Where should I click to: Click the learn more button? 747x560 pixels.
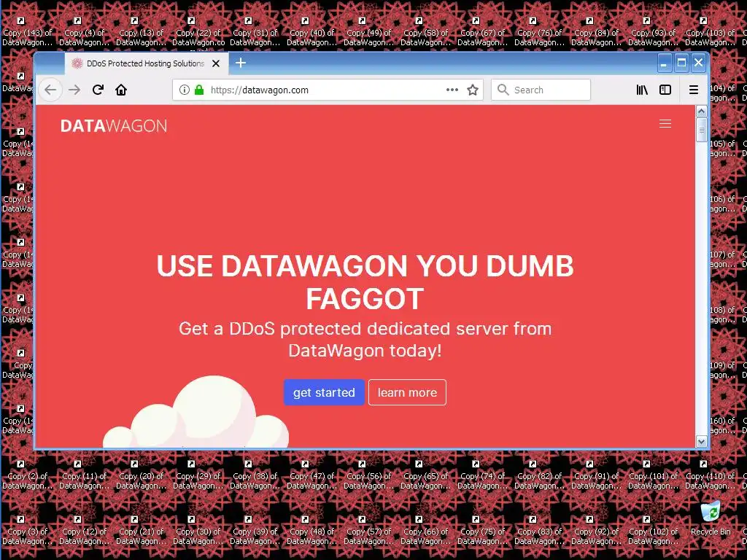pos(407,392)
